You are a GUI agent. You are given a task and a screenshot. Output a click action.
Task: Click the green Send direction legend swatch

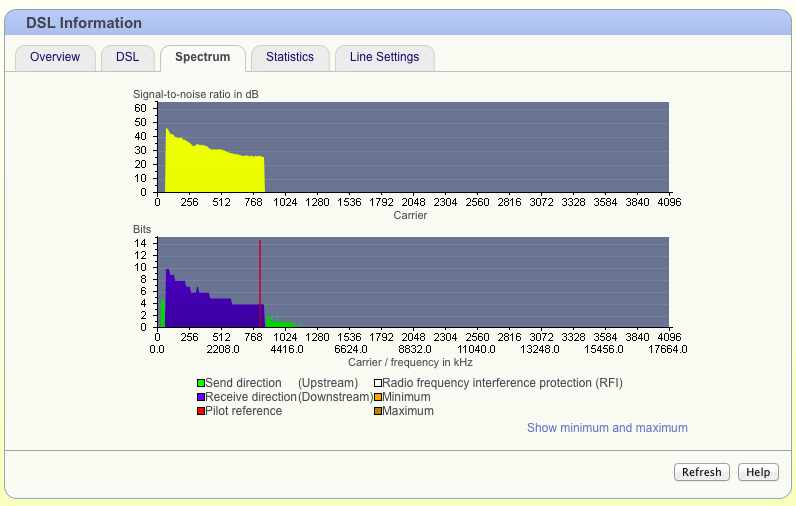[x=201, y=383]
